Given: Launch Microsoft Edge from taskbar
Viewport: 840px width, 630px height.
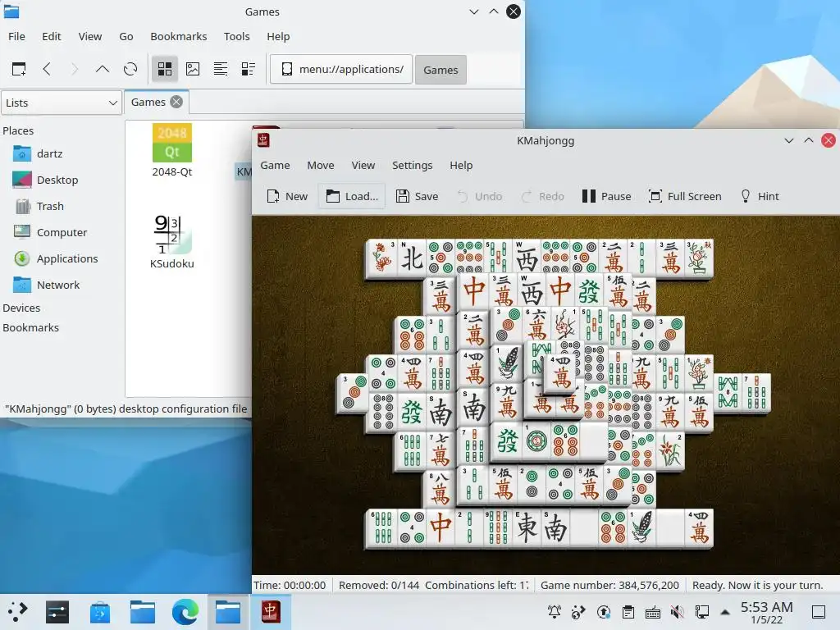Looking at the screenshot, I should click(x=185, y=612).
